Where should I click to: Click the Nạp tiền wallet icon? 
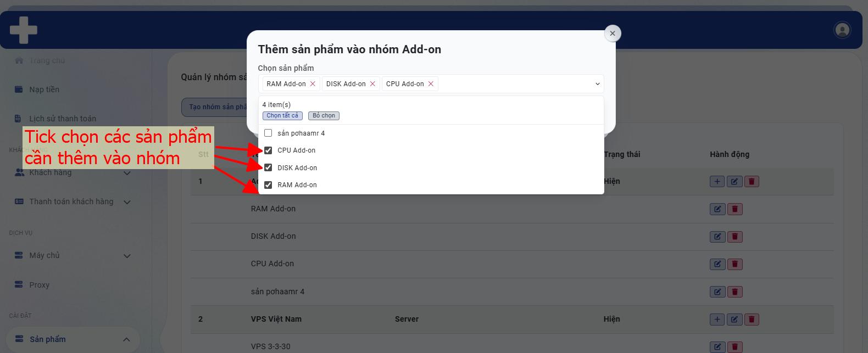pos(19,89)
